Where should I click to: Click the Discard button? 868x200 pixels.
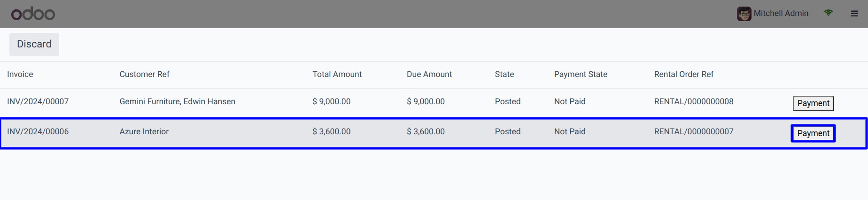34,44
